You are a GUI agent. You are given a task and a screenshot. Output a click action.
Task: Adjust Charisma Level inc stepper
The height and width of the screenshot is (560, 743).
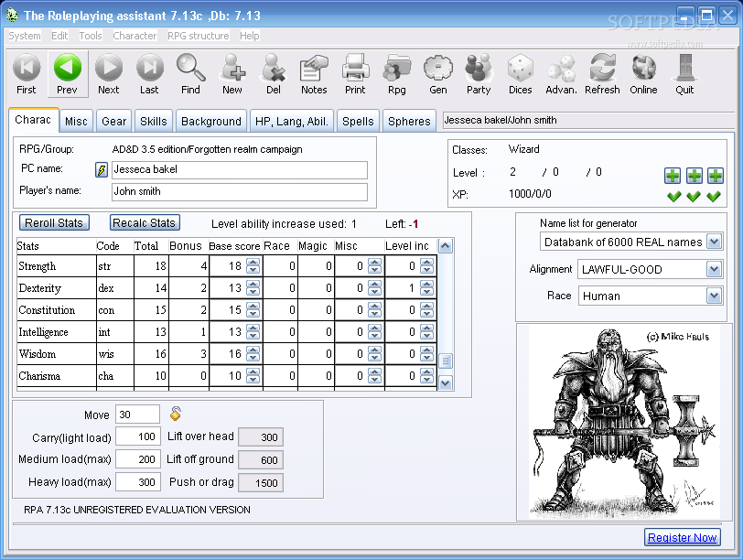[427, 376]
